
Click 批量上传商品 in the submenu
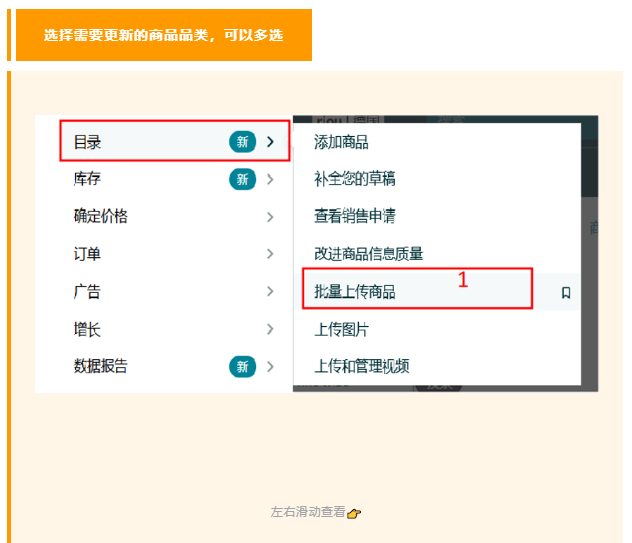click(355, 292)
